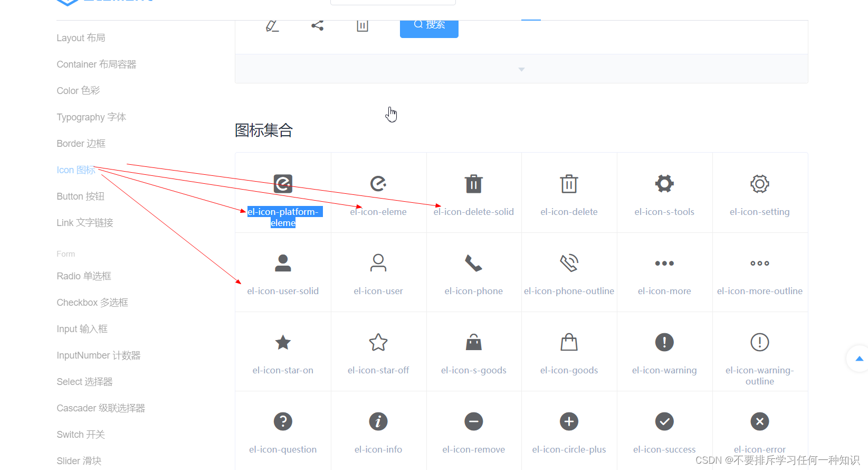The width and height of the screenshot is (868, 470).
Task: Select the el-icon-info circle icon
Action: coord(378,421)
